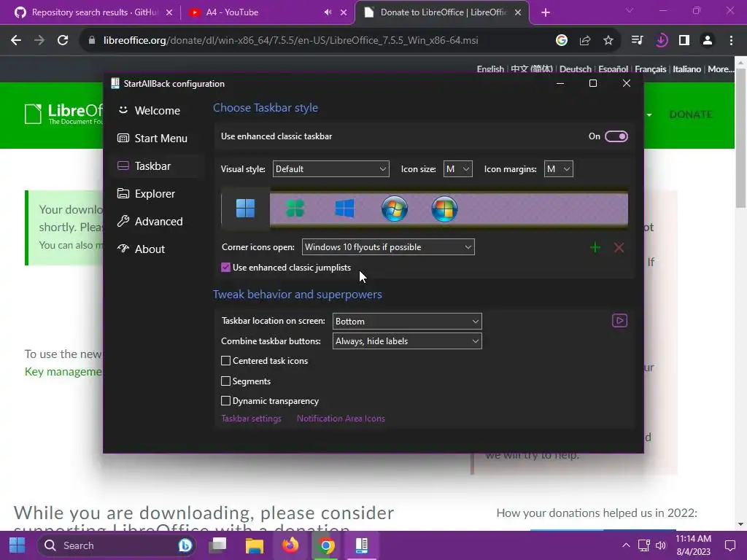Click the StartAllBack icon on the taskbar

362,545
